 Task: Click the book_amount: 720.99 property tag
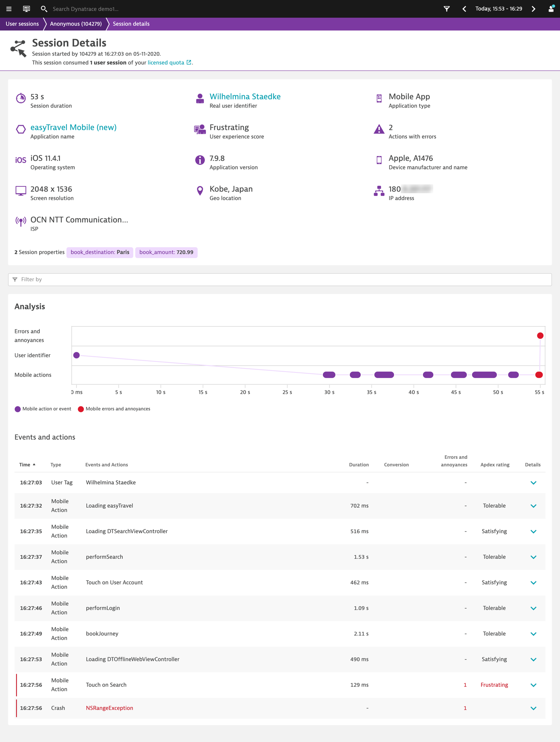[166, 252]
